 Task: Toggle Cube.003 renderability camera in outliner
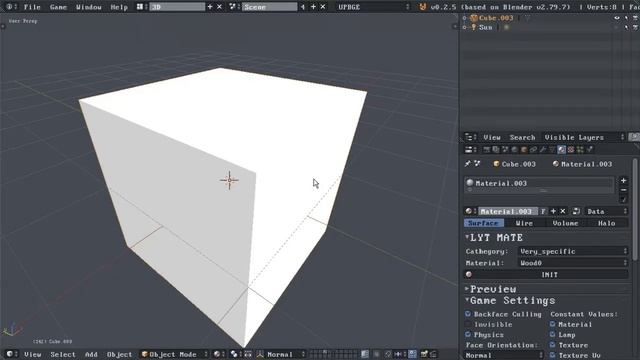636,18
